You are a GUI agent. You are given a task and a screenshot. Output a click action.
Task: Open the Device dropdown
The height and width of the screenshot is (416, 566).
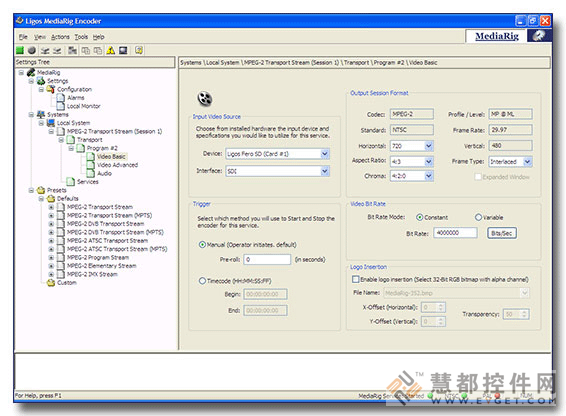click(x=325, y=154)
